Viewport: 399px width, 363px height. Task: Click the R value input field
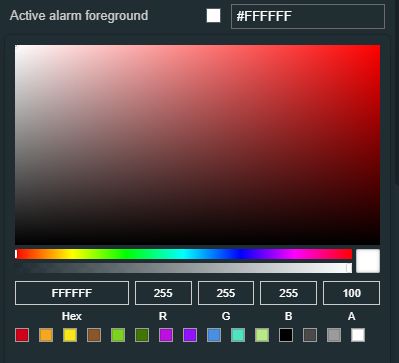[163, 293]
